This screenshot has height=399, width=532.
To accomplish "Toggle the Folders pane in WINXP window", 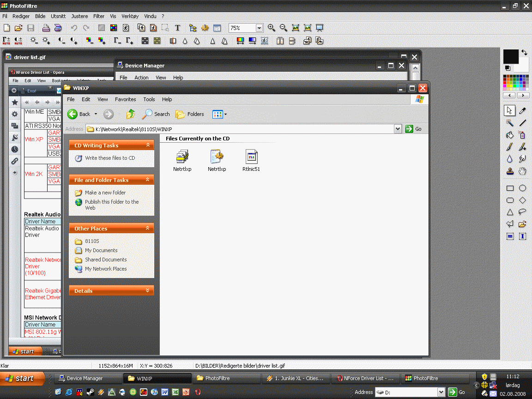I will (x=190, y=114).
